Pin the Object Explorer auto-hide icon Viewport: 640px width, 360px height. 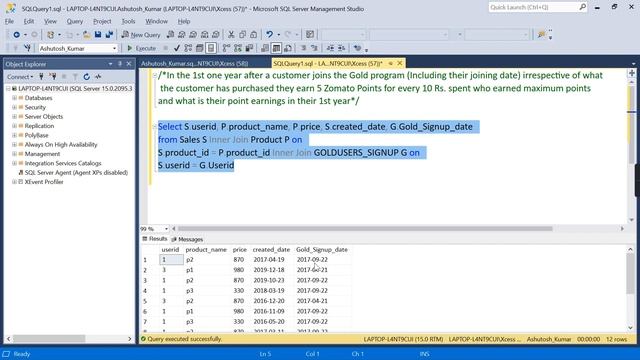(x=120, y=64)
